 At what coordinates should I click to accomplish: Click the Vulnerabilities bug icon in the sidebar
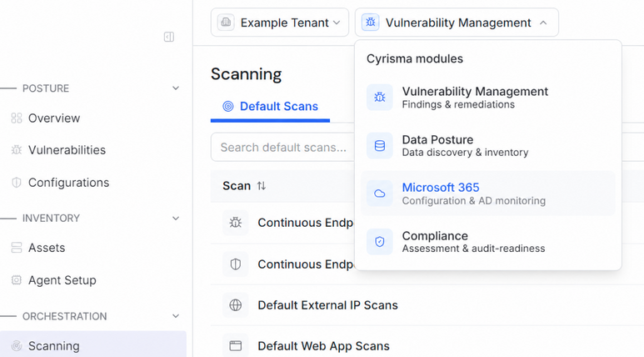17,150
